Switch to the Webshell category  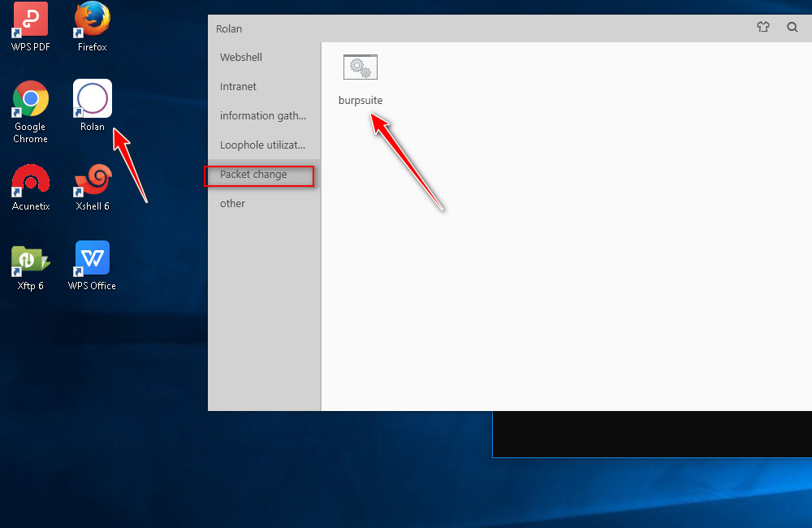[x=241, y=58]
